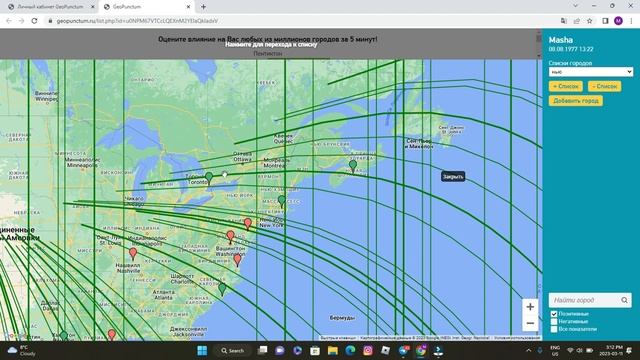Toggle the Позитивные checkbox
This screenshot has width=640, height=360.
tap(554, 314)
